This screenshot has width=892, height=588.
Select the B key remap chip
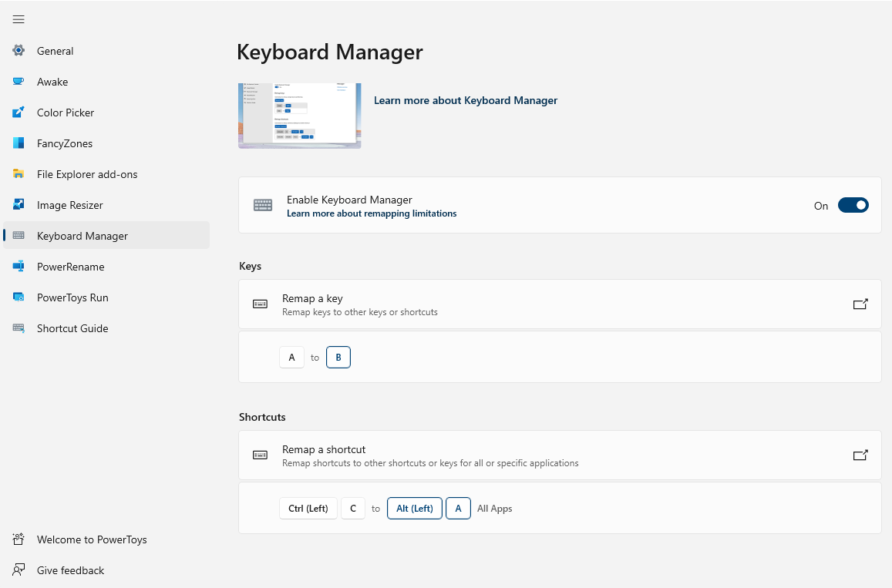click(338, 357)
